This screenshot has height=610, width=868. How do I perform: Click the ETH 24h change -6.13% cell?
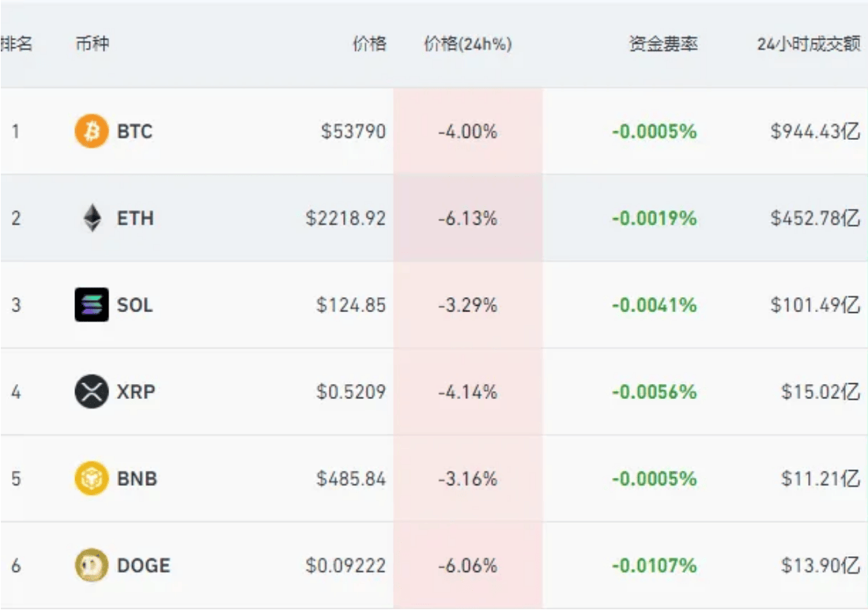[x=467, y=218]
